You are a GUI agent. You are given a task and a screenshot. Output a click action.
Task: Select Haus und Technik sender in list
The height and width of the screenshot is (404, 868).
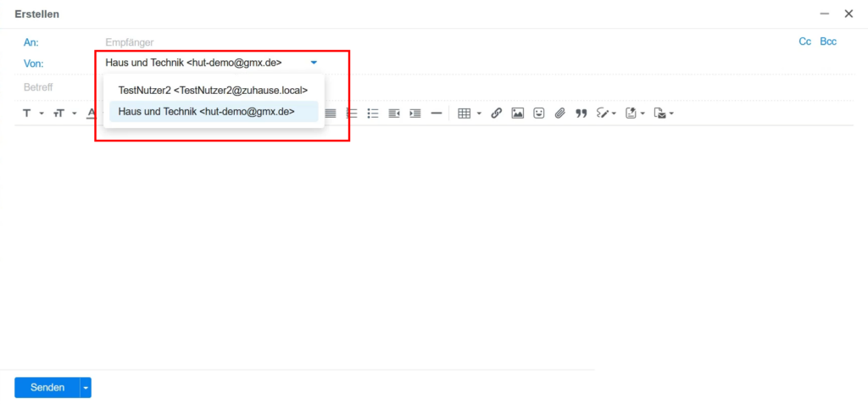click(213, 111)
